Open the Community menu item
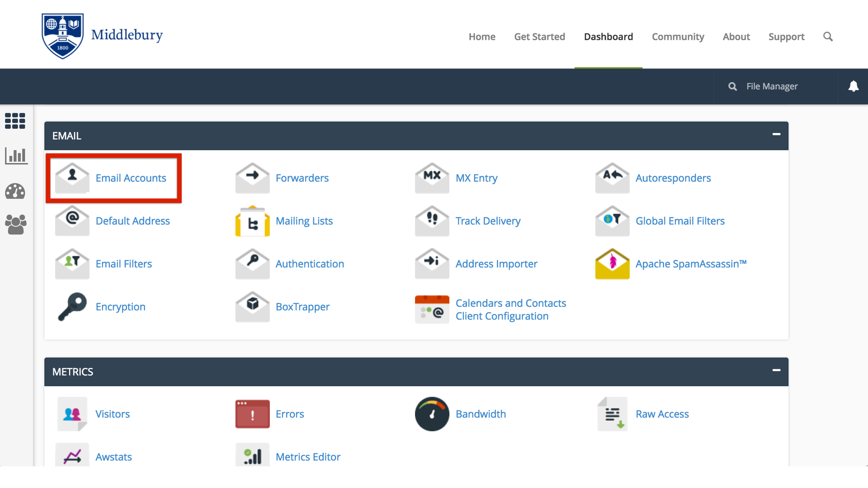 678,37
